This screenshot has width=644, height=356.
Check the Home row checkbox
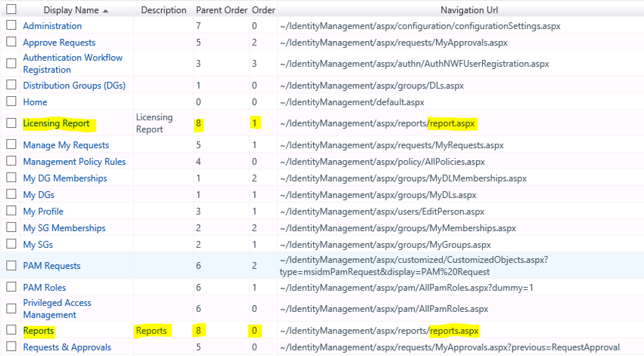11,101
